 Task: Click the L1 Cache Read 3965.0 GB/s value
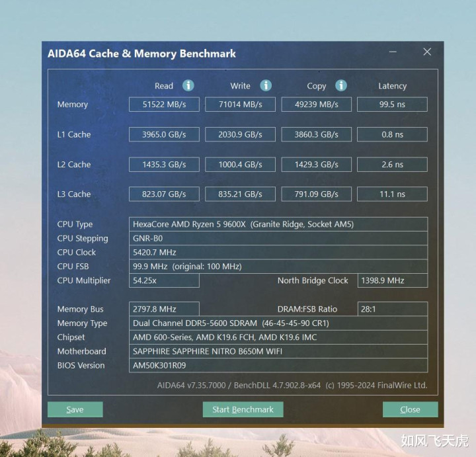(164, 134)
